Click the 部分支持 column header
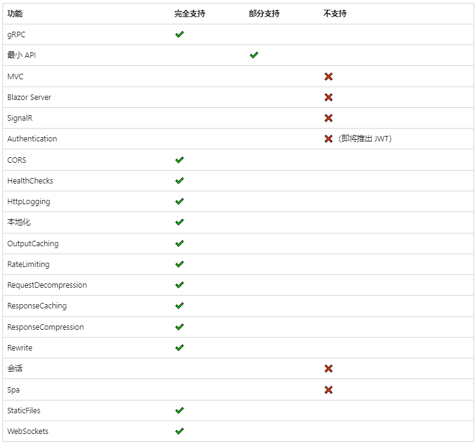Screen dimensions: 476x448 pos(264,13)
